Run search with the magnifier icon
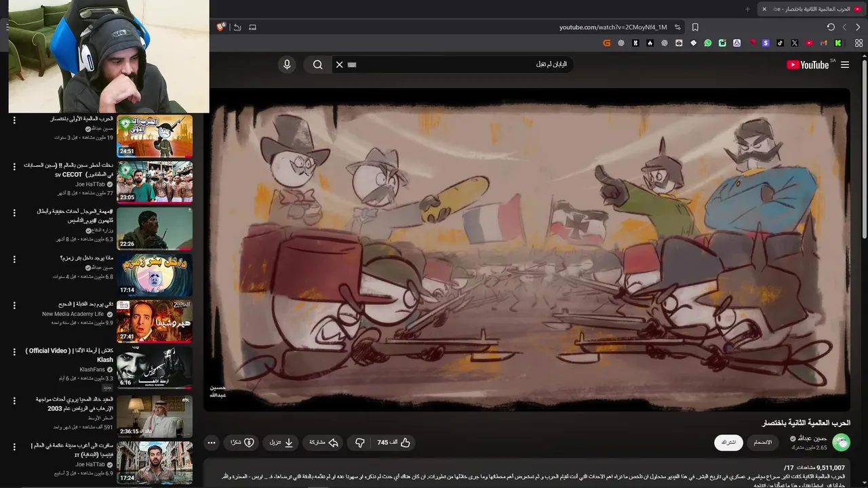868x488 pixels. (317, 64)
